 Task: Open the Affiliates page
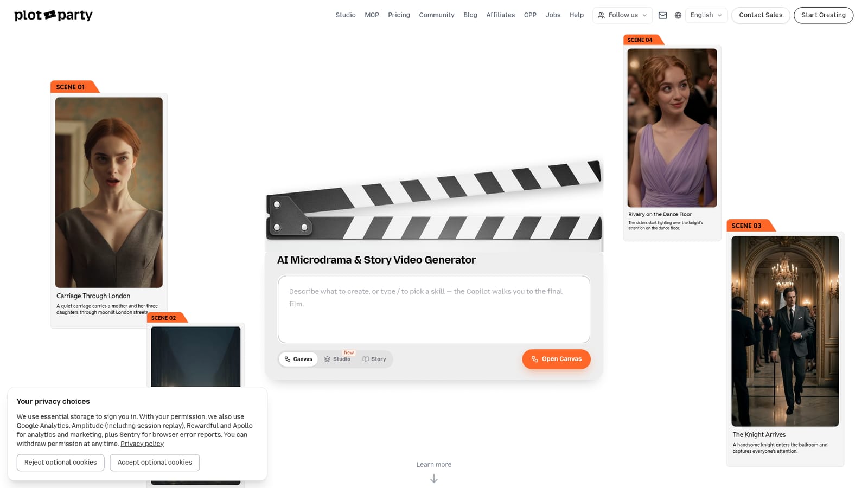coord(500,15)
